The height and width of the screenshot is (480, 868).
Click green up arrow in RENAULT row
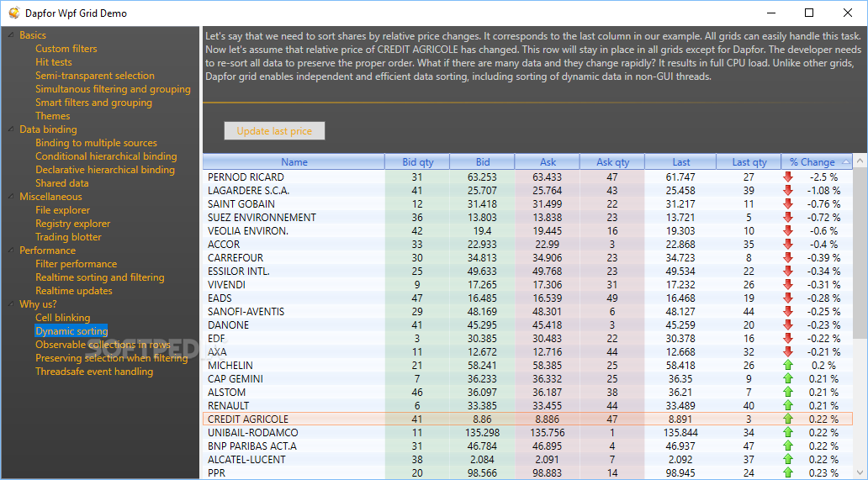(788, 405)
